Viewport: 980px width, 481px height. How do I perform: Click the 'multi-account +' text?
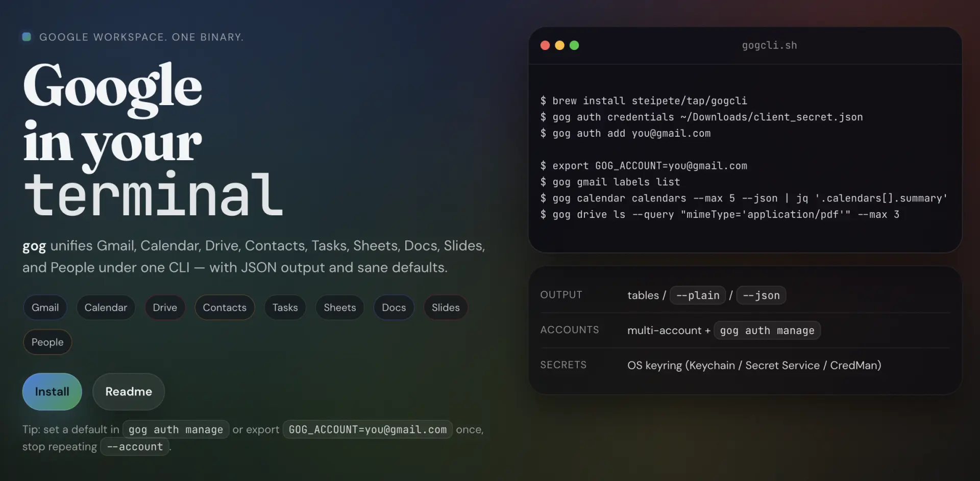tap(669, 331)
